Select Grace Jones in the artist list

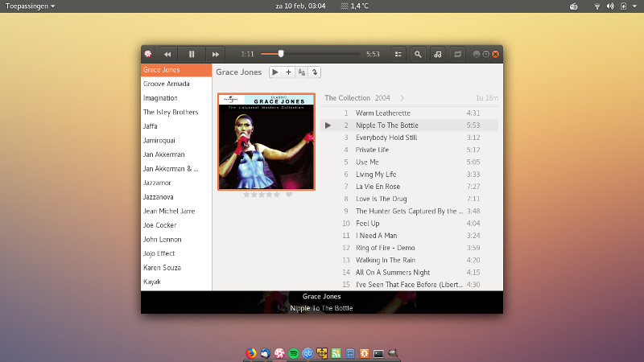click(x=176, y=70)
